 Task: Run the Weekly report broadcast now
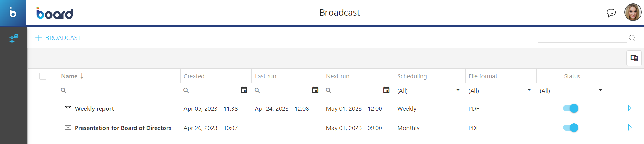[x=629, y=108]
